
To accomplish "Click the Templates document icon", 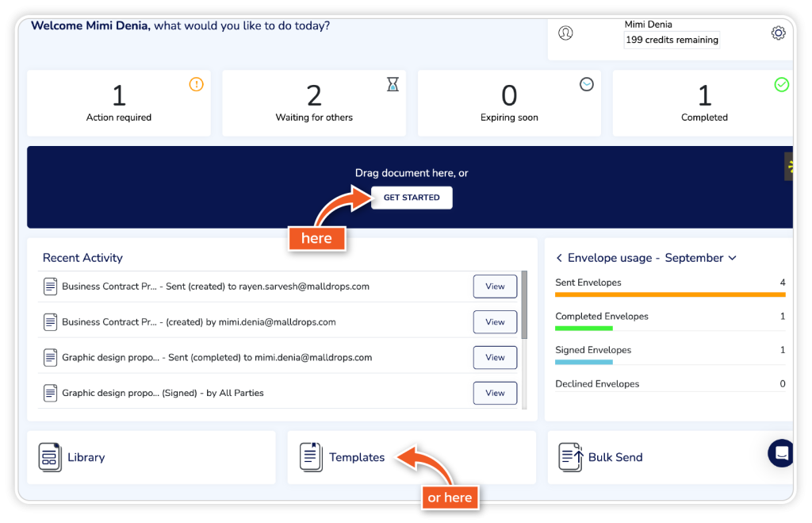I will [x=311, y=457].
